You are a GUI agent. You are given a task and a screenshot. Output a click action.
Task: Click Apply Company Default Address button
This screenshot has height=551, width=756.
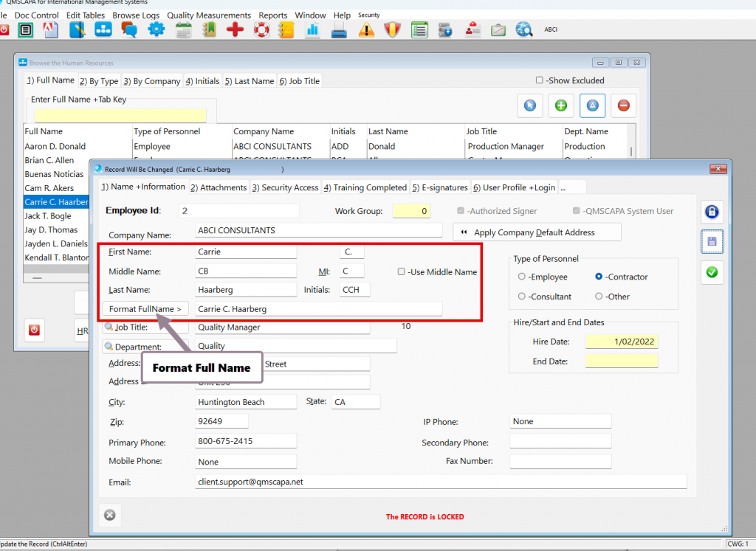tap(537, 232)
